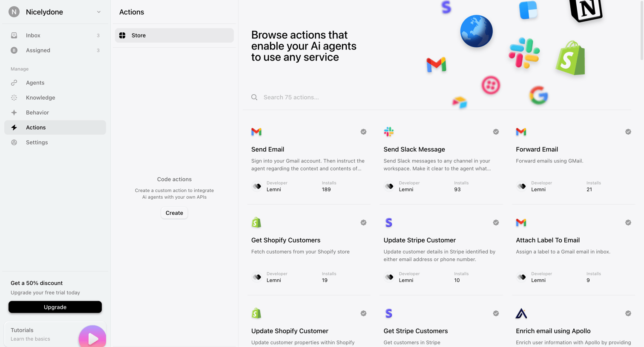Click Shopify icon on Update Shopify Customer
Image resolution: width=644 pixels, height=347 pixels.
click(256, 313)
